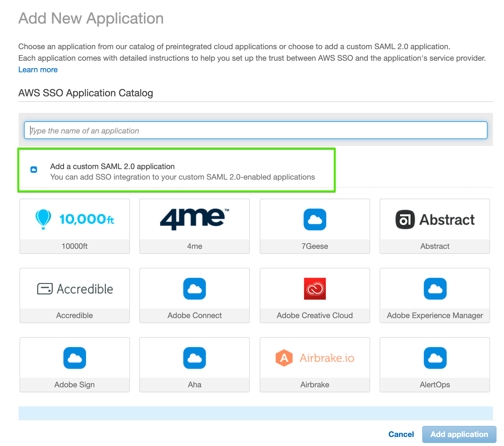Click the Adobe Sign label
Image resolution: width=504 pixels, height=446 pixels.
(74, 385)
